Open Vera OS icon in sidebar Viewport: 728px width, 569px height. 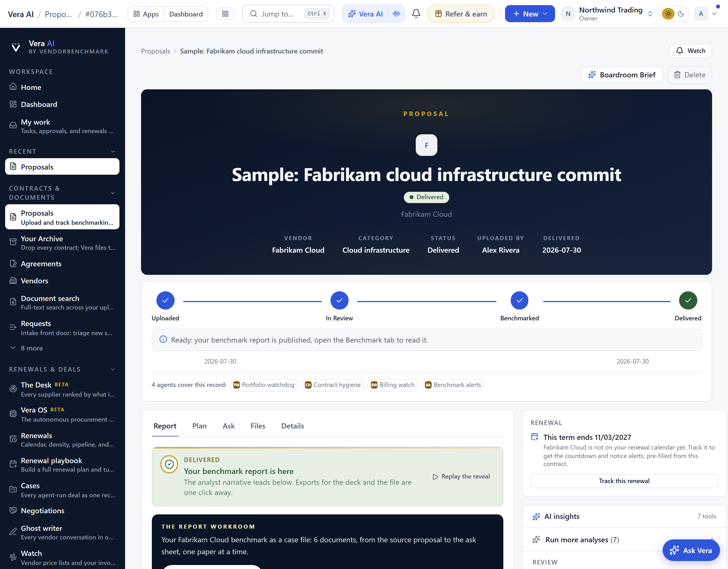point(13,414)
